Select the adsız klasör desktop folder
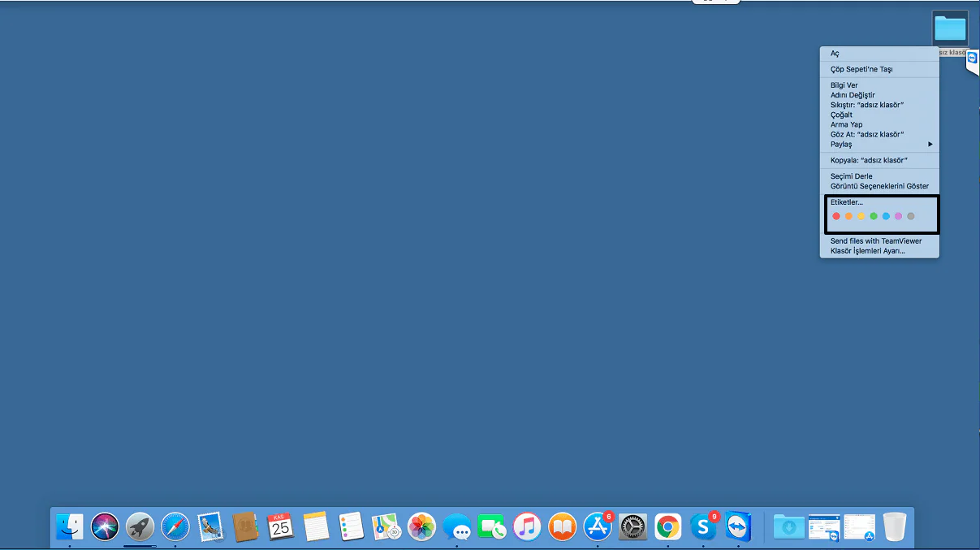 coord(950,28)
